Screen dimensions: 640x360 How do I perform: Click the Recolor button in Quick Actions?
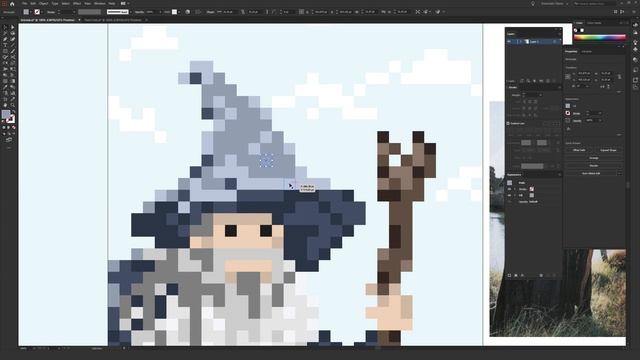pyautogui.click(x=594, y=166)
